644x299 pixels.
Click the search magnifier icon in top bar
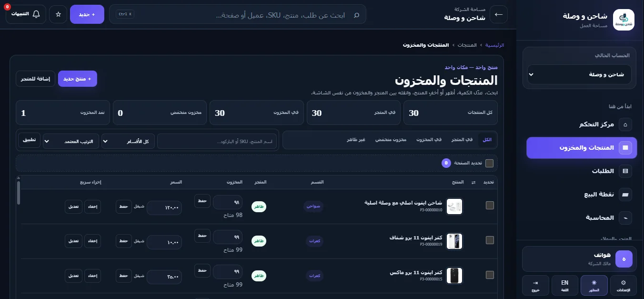pos(357,15)
